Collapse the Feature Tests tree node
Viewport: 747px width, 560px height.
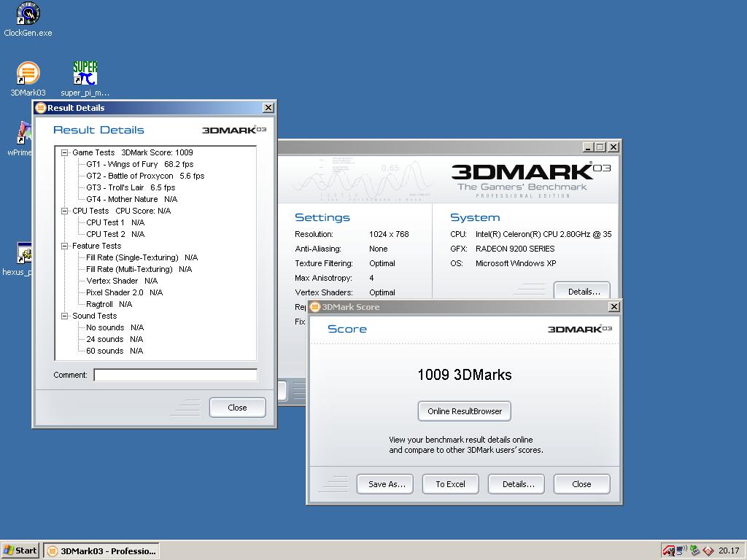(64, 246)
